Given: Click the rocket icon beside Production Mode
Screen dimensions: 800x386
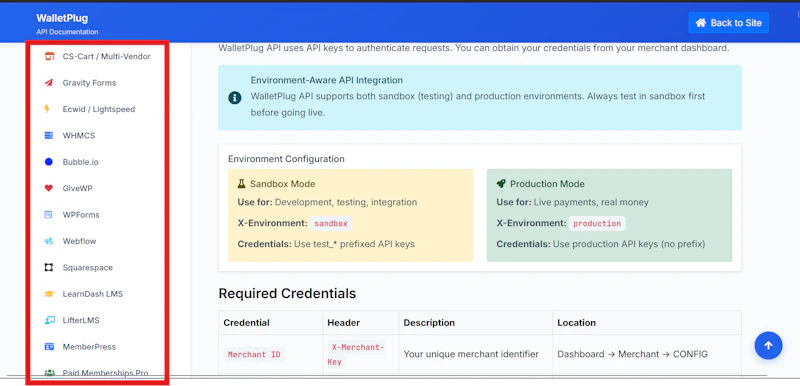Looking at the screenshot, I should coord(501,184).
